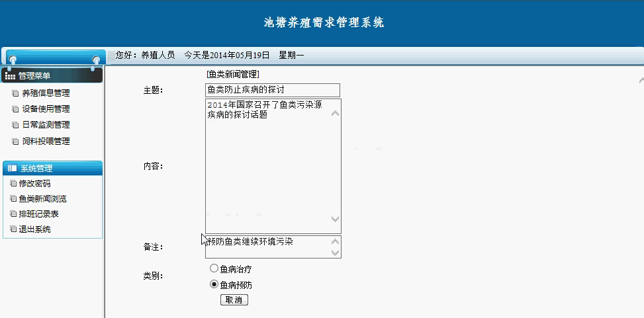Click the page icon next to 日常监测管理
The image size is (644, 318).
15,125
